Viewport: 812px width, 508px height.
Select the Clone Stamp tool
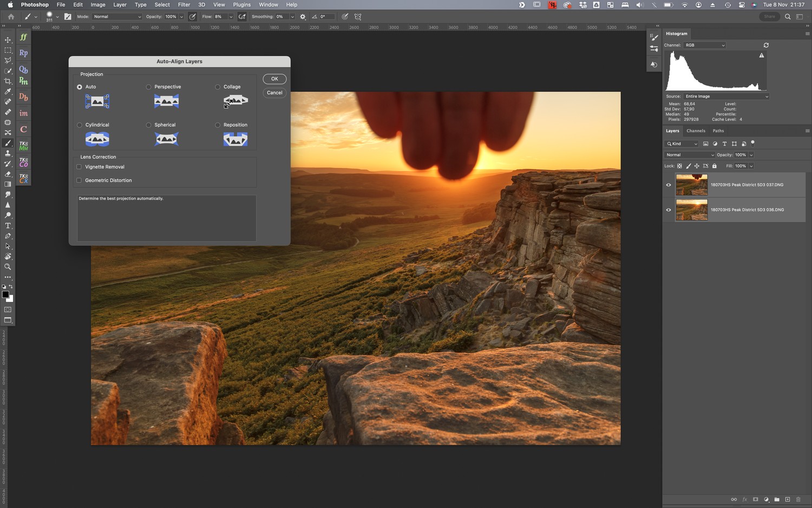tap(8, 153)
